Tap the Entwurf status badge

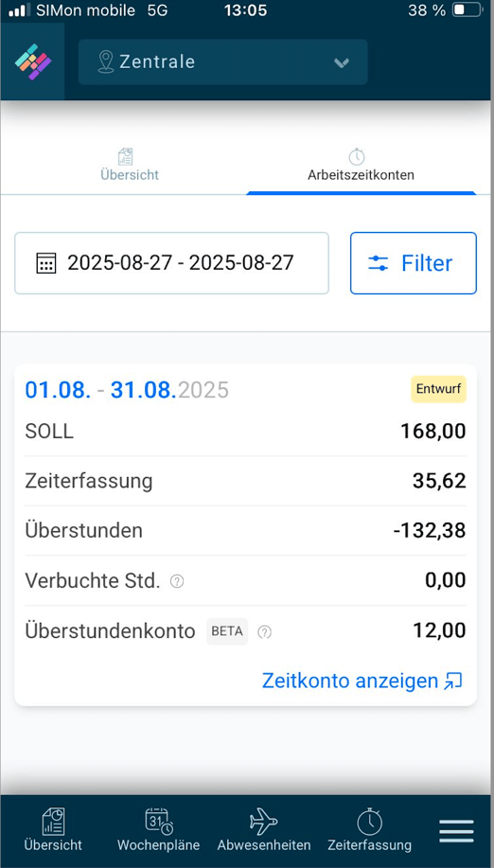[x=439, y=389]
